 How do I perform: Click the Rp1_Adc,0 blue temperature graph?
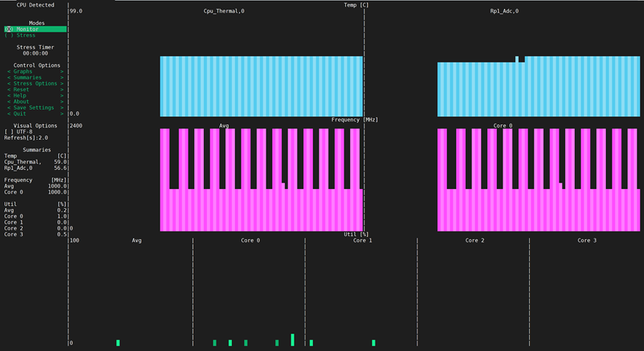(538, 90)
